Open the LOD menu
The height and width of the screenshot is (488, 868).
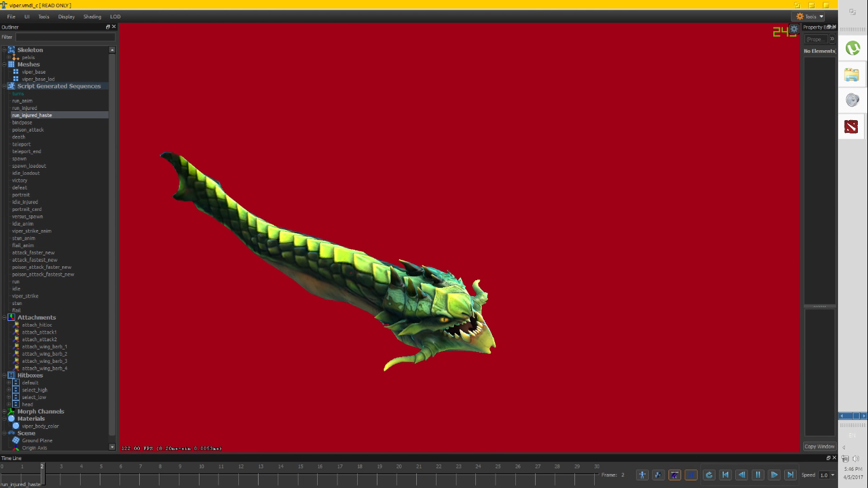coord(115,17)
